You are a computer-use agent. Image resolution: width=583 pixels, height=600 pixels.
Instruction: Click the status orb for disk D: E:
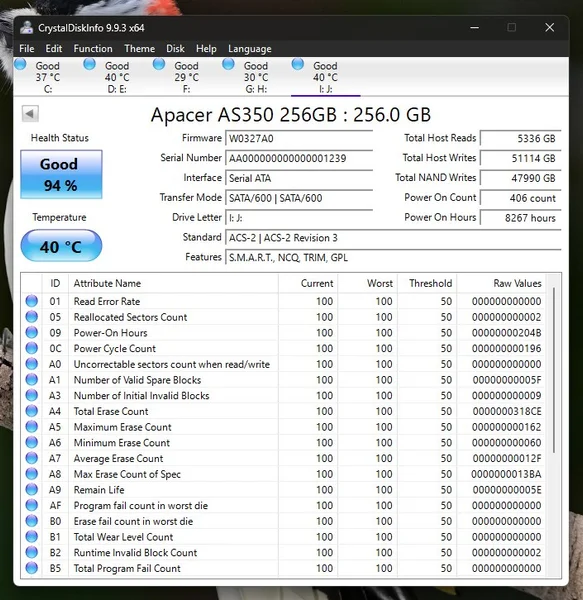tap(90, 64)
